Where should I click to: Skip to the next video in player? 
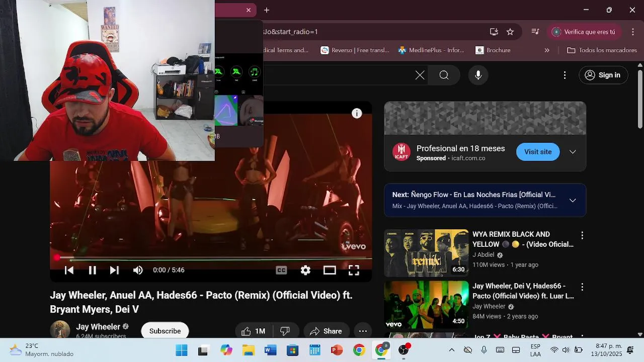click(114, 270)
